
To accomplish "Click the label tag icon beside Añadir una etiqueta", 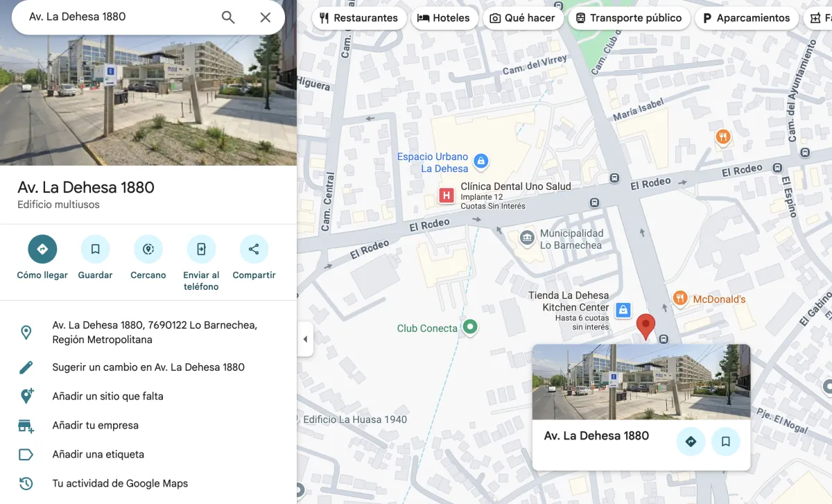I will pos(26,455).
